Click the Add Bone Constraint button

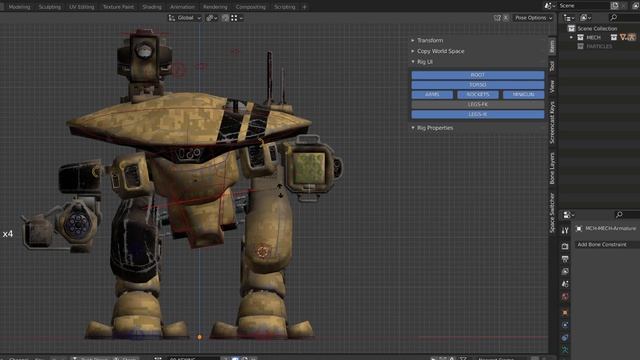point(607,244)
